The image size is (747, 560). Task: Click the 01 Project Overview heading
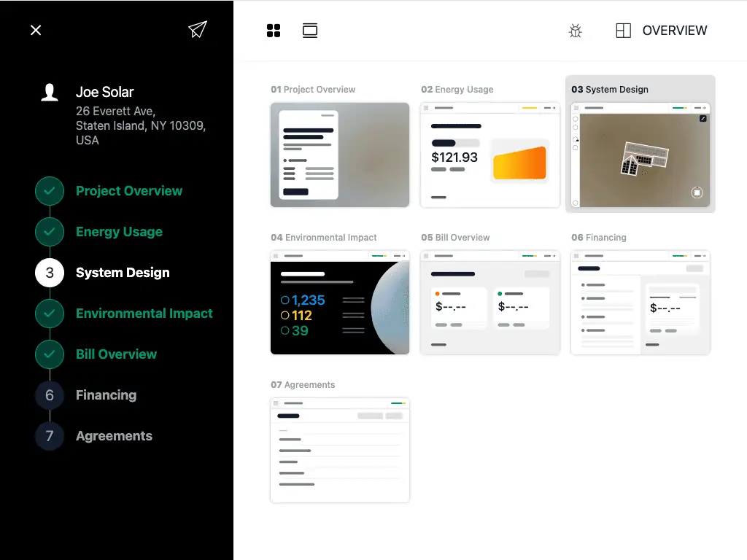tap(313, 90)
